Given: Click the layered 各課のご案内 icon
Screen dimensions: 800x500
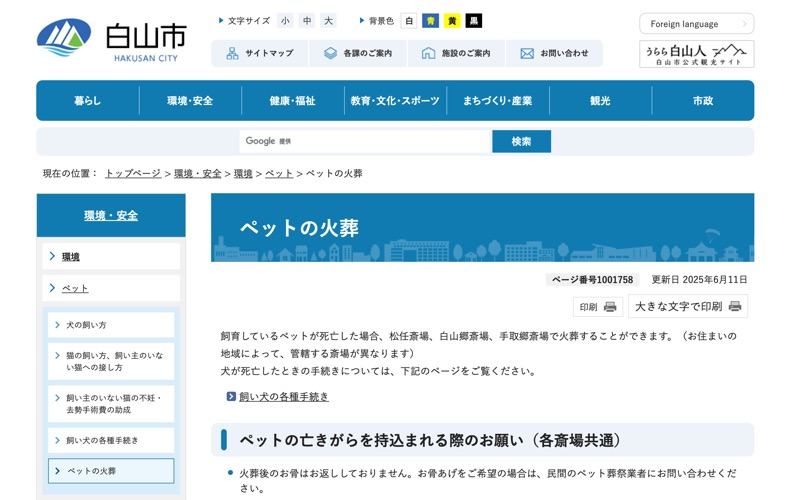Looking at the screenshot, I should tap(331, 53).
